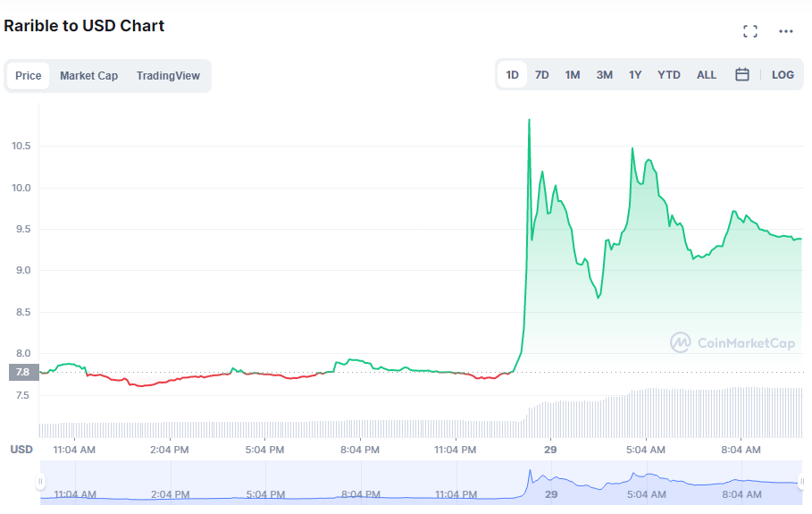The width and height of the screenshot is (812, 514).
Task: Click the 8.5 y-axis price label
Action: coord(23,312)
